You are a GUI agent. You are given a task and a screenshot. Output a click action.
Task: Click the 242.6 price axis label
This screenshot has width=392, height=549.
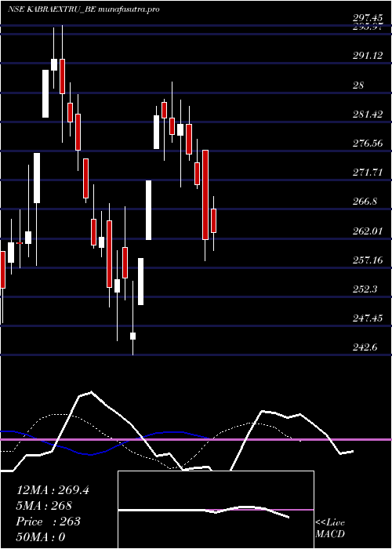pyautogui.click(x=365, y=347)
